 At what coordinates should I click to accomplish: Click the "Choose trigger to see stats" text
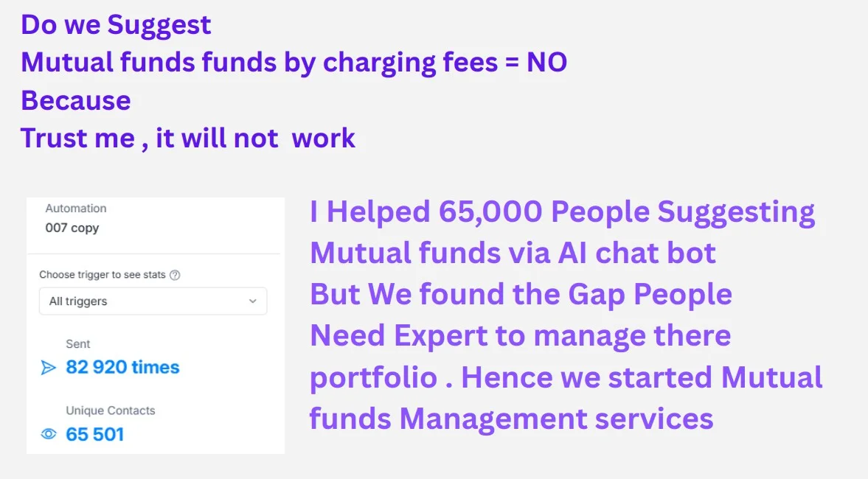tap(103, 275)
